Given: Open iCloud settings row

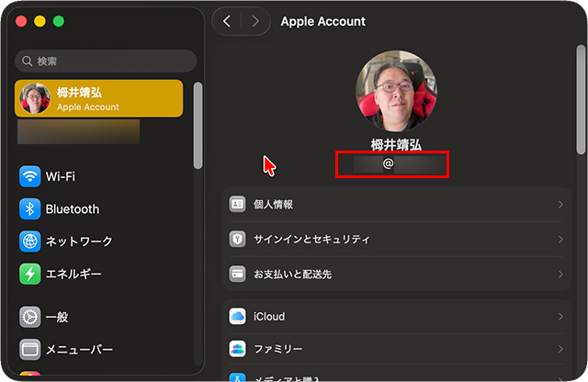Looking at the screenshot, I should click(396, 317).
